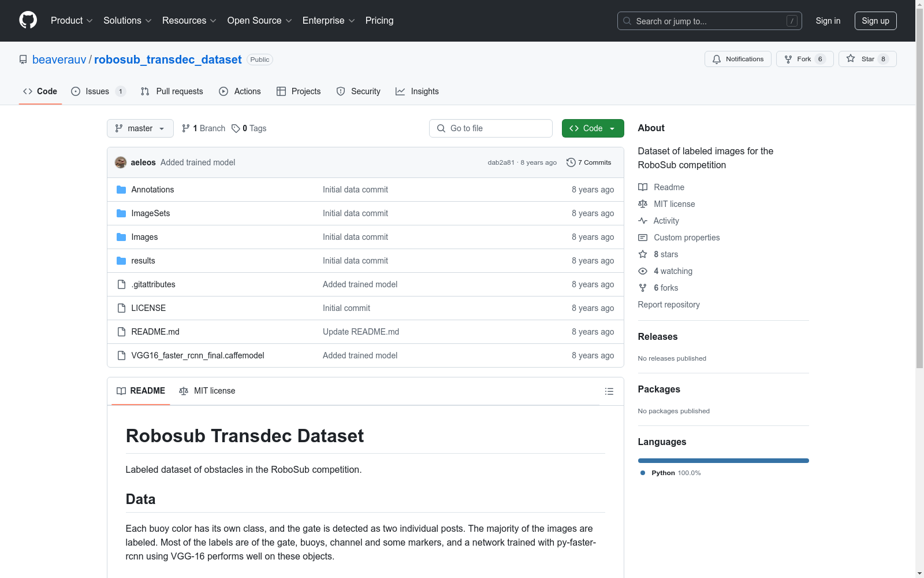Click the note icon beside Custom properties
Image resolution: width=924 pixels, height=578 pixels.
pos(643,238)
